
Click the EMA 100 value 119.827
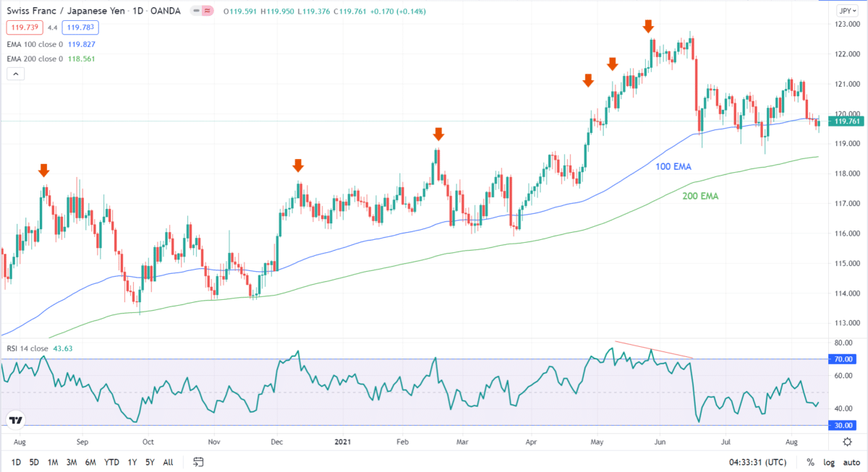(x=80, y=43)
